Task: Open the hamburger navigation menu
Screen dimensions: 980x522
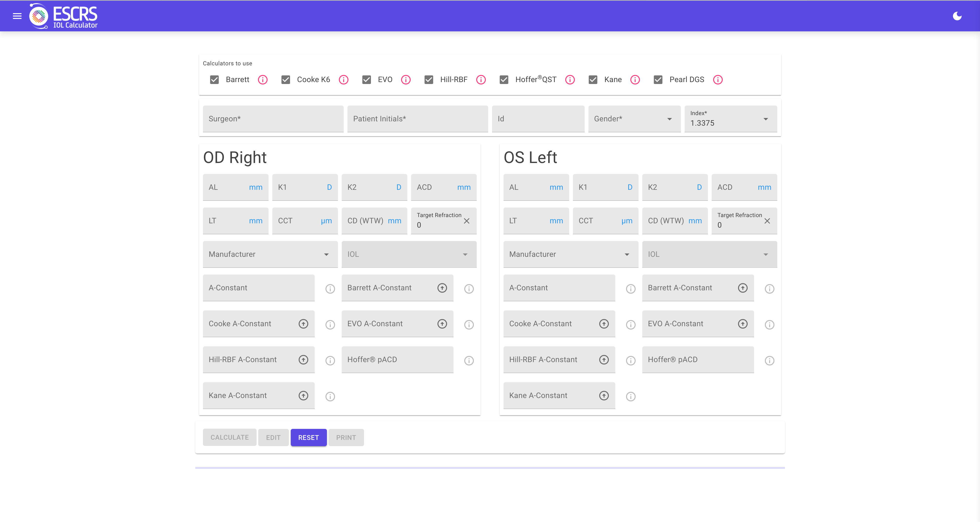Action: pos(17,16)
